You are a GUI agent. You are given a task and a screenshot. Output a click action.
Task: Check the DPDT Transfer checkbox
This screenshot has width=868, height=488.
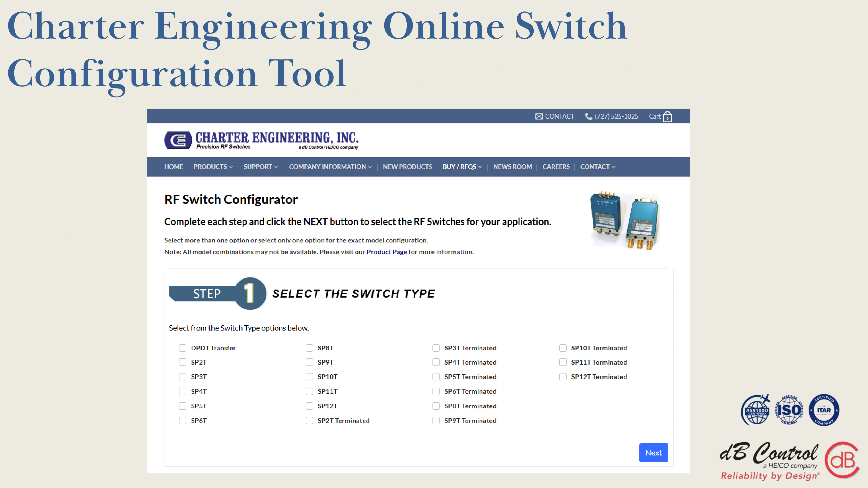[x=183, y=348]
